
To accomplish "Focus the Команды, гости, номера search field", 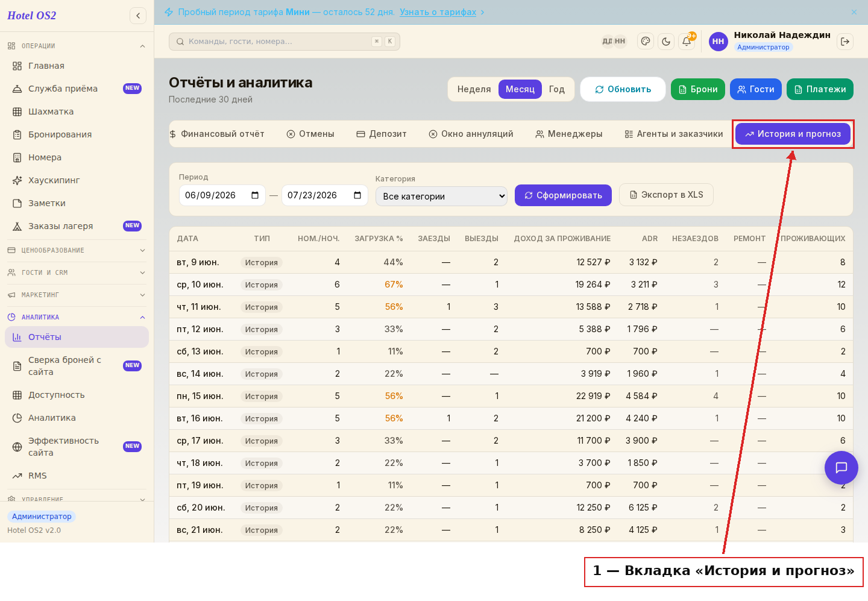I will 285,42.
